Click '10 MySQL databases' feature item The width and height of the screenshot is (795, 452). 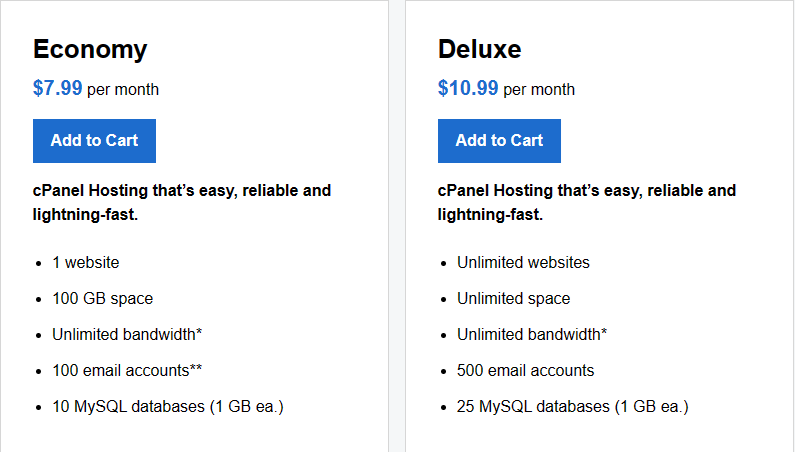coord(168,407)
